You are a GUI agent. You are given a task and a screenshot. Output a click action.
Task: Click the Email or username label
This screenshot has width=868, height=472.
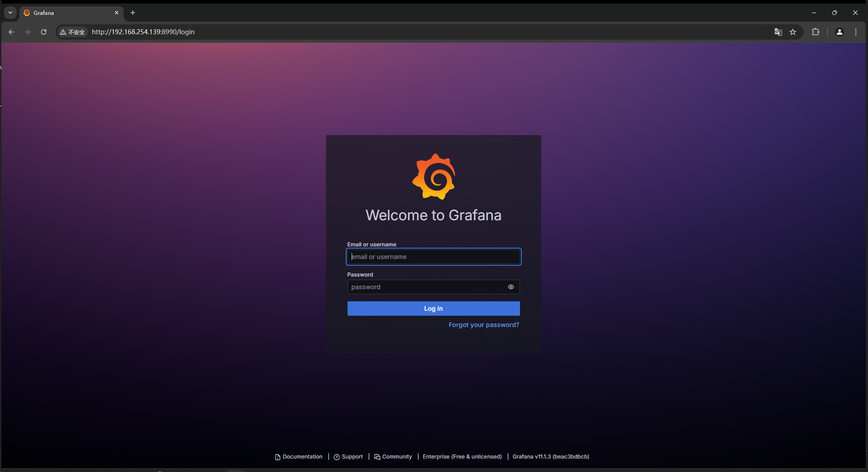pos(372,245)
